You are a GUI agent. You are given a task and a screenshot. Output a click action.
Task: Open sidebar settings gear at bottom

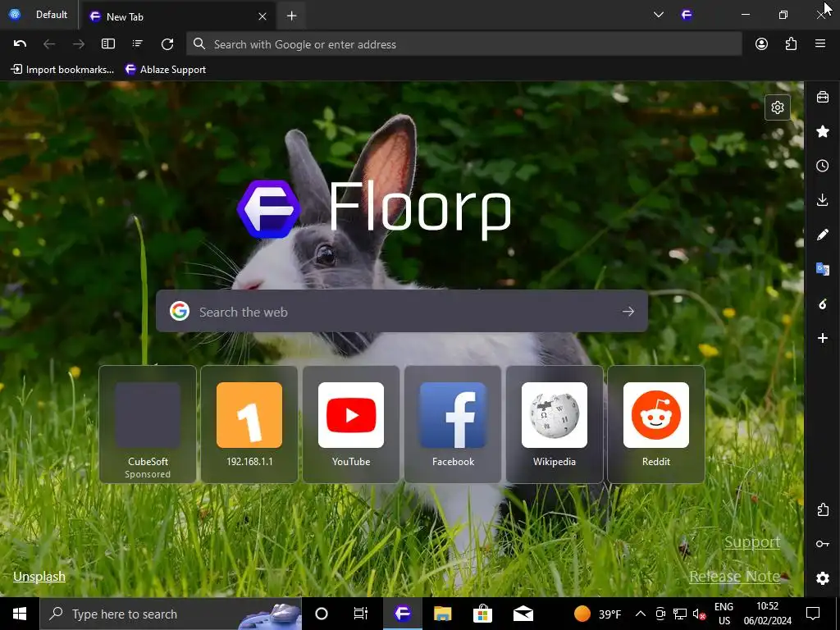(x=822, y=578)
